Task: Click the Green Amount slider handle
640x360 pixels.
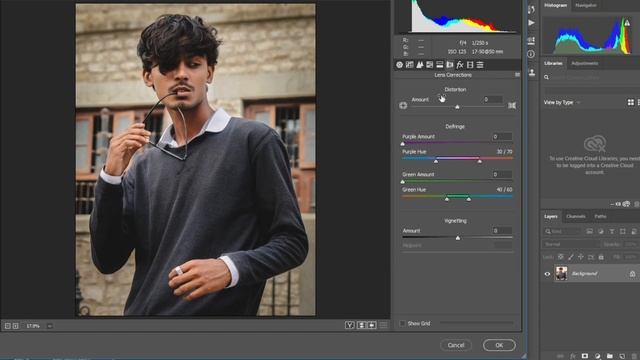Action: (403, 182)
